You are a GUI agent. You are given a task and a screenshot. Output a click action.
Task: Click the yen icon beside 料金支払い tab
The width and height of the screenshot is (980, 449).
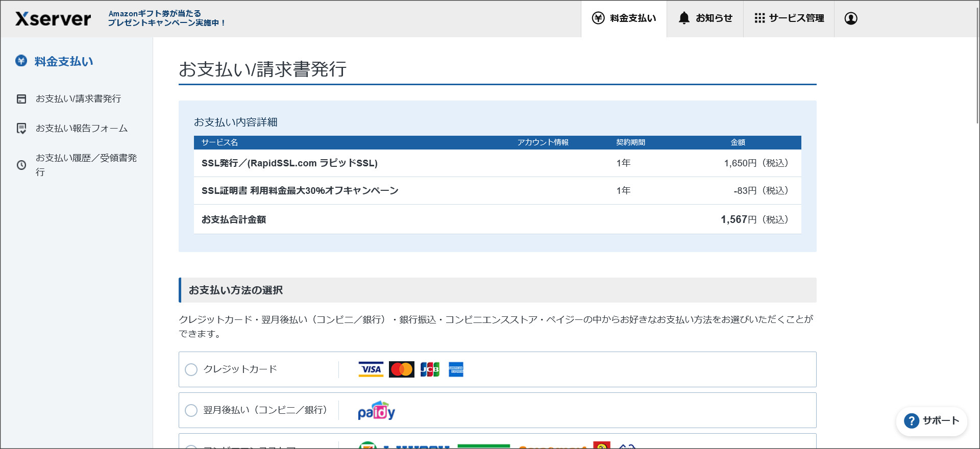click(x=598, y=18)
